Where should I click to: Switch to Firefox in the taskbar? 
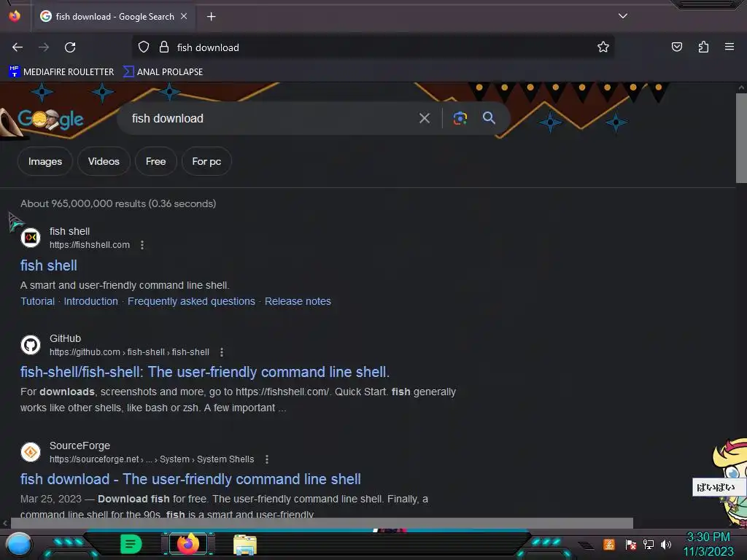coord(187,544)
